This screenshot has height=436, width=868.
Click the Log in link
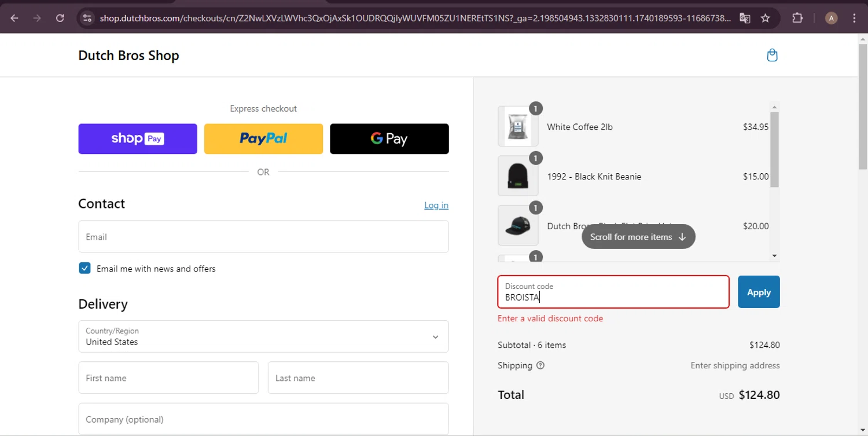[436, 205]
